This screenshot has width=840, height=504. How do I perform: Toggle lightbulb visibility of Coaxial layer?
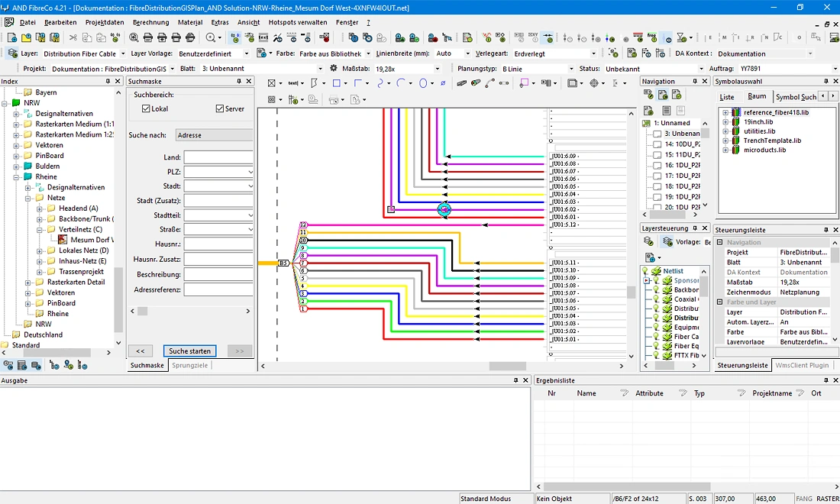[x=656, y=299]
